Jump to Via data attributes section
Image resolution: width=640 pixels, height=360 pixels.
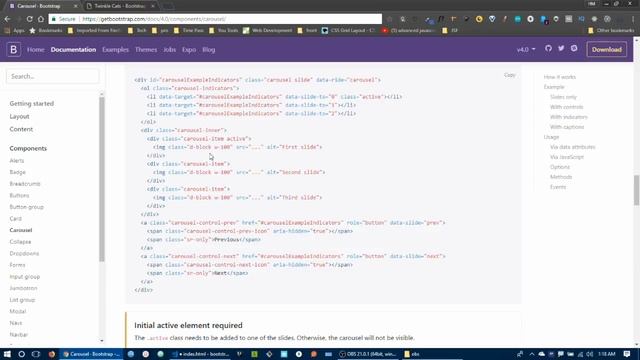[x=572, y=147]
